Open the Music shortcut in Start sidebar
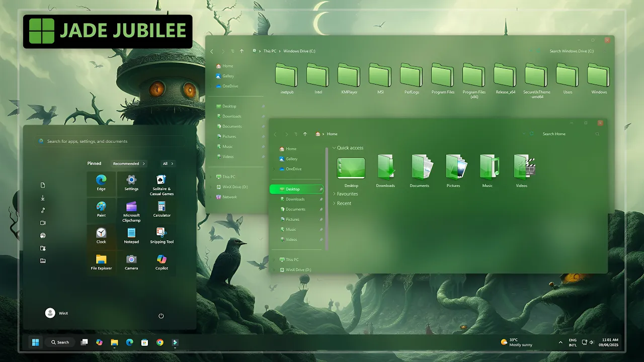The width and height of the screenshot is (644, 362). 43,210
